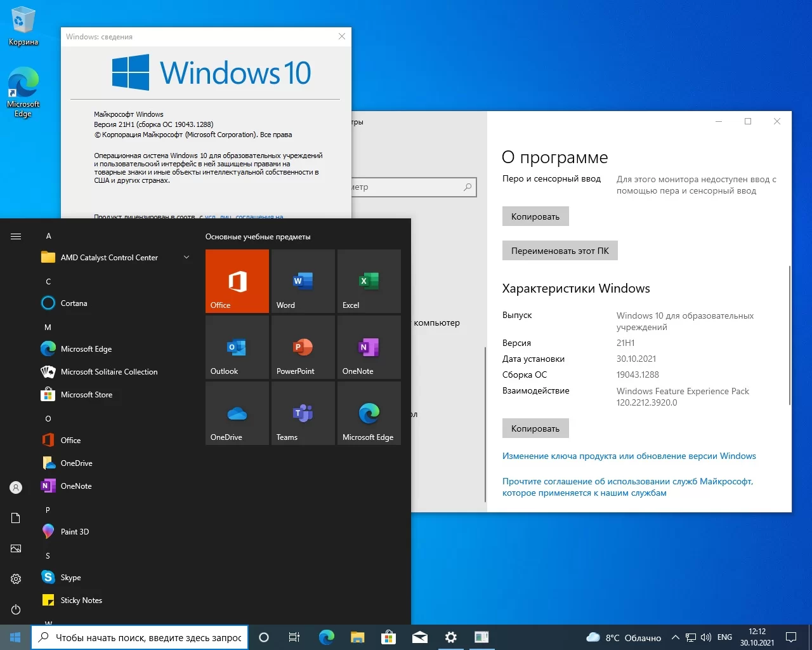The height and width of the screenshot is (650, 812).
Task: Open Sticky Notes from the app list
Action: pos(115,600)
